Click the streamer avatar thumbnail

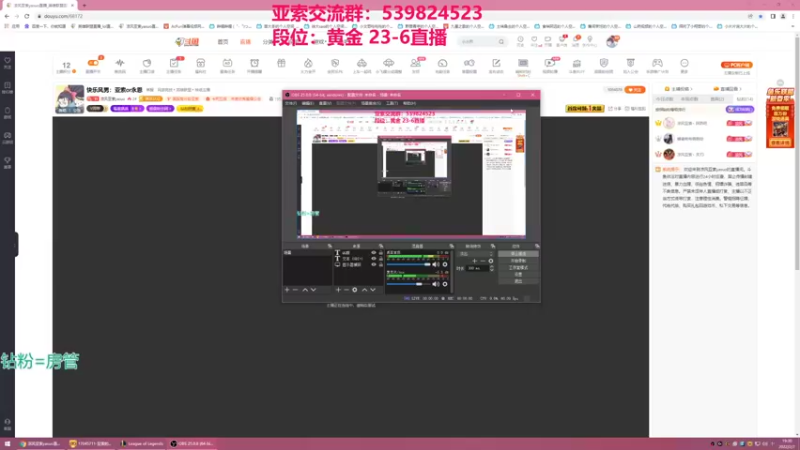(x=70, y=99)
